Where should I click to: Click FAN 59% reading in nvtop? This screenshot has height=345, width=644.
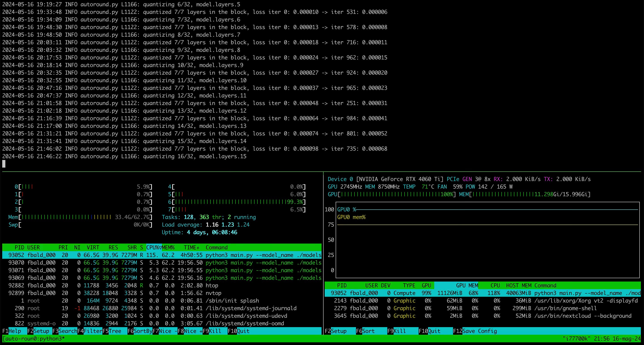(x=450, y=187)
